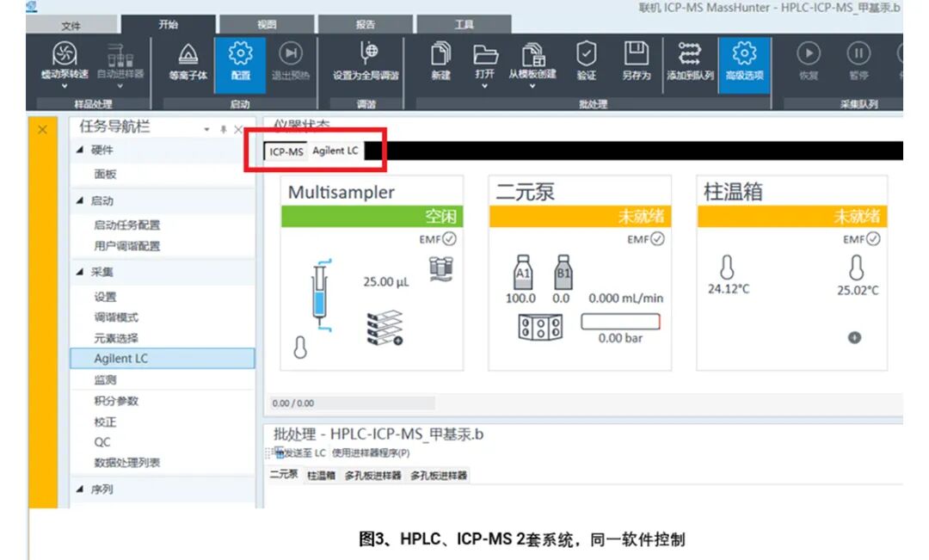Click the 验证 shield icon

(x=586, y=53)
